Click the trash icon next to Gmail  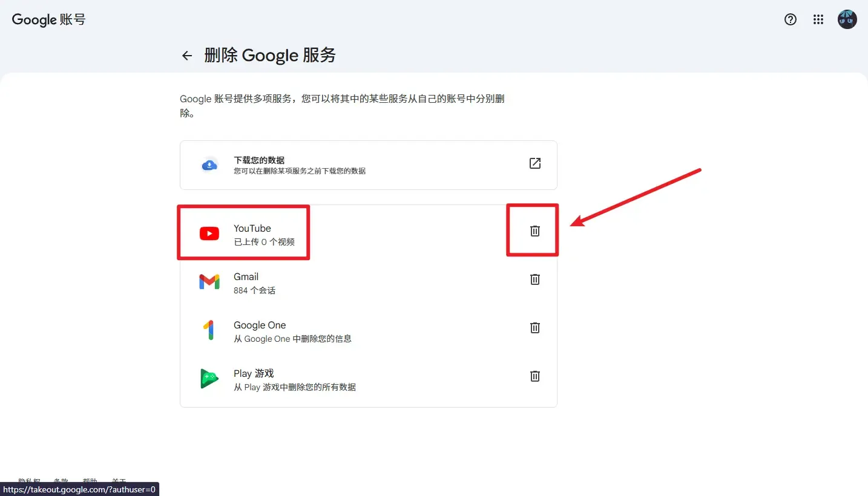(534, 279)
